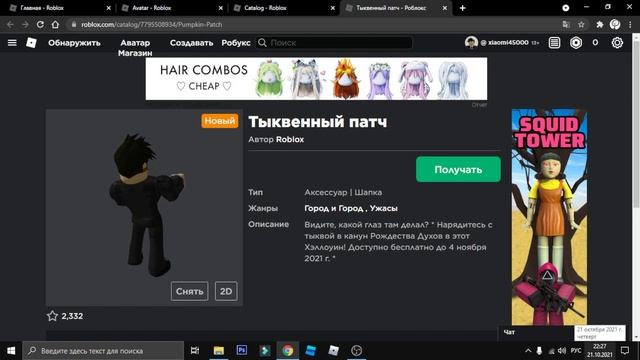The image size is (640, 360).
Task: Click the Hair Combos Cheap banner ad
Action: pos(316,78)
